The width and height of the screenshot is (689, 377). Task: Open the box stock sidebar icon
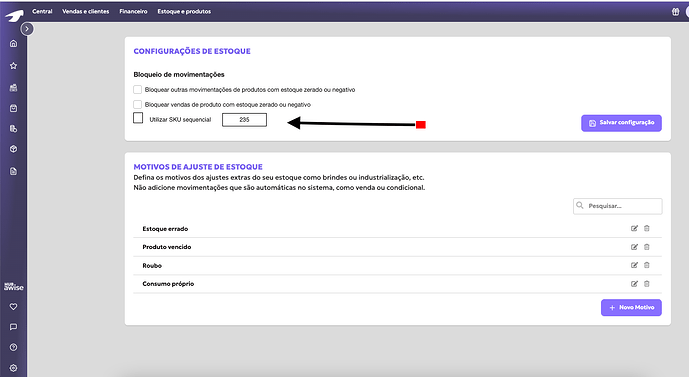[14, 149]
